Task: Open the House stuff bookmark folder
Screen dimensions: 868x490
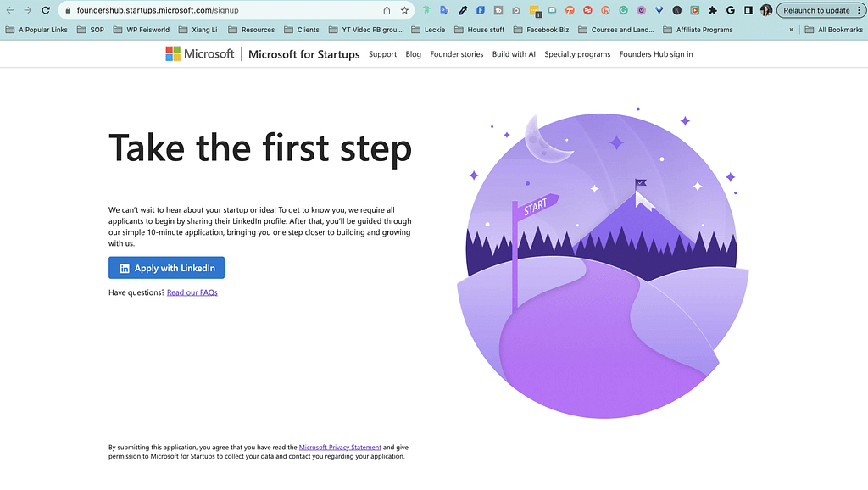Action: point(480,30)
